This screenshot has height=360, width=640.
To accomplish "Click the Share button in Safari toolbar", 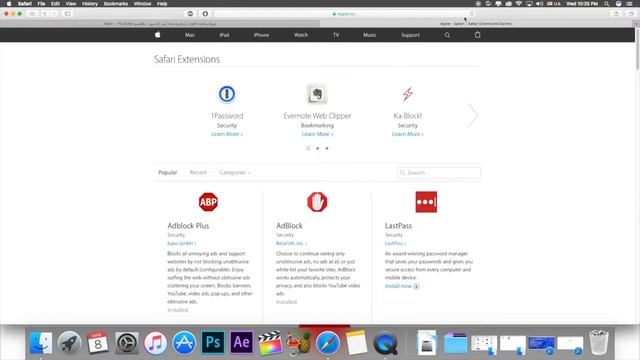I will (616, 13).
